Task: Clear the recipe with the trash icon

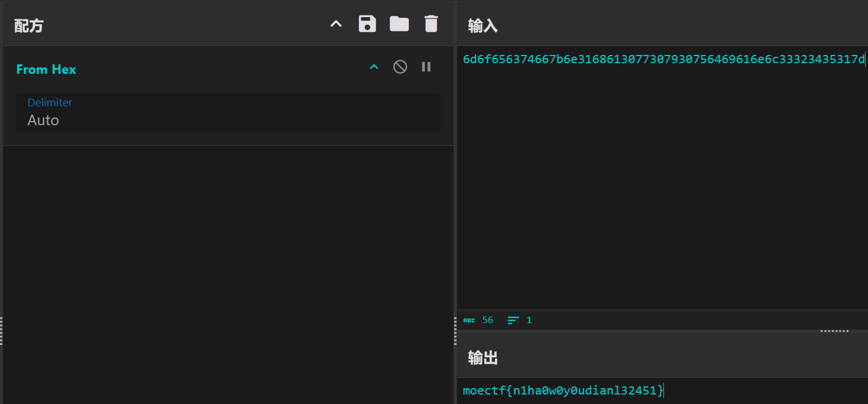Action: click(x=431, y=24)
